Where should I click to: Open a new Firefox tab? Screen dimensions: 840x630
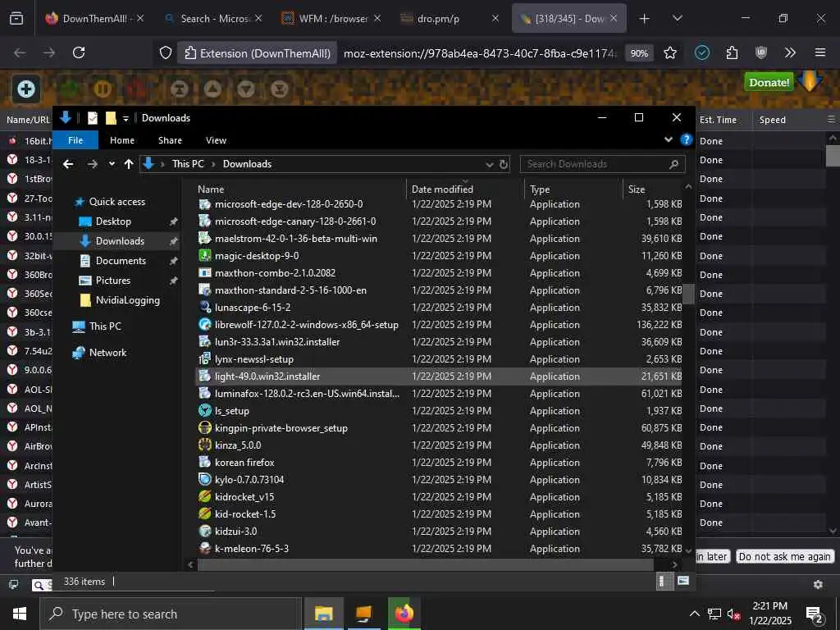(x=644, y=18)
